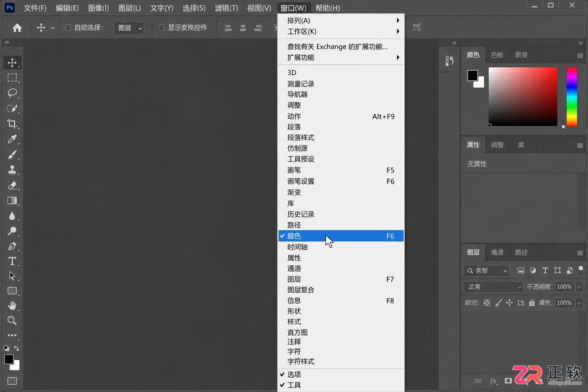588x392 pixels.
Task: Select the Dodge tool
Action: (x=12, y=231)
